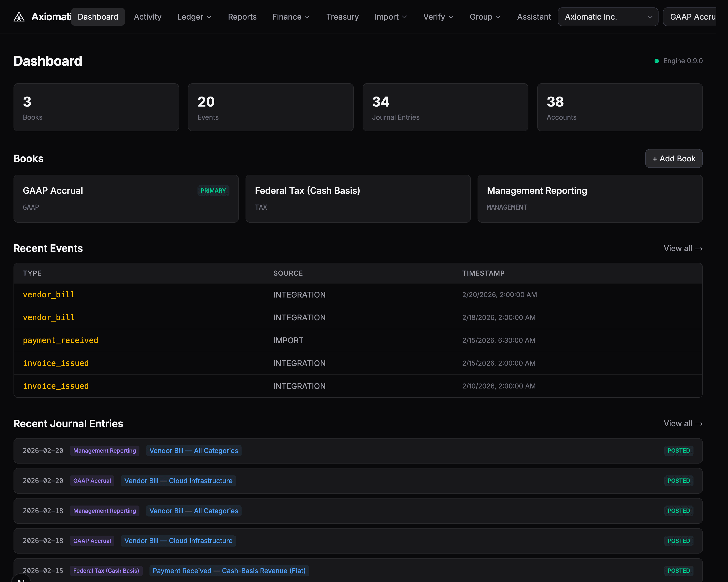Open the payment_received event row

coord(60,340)
